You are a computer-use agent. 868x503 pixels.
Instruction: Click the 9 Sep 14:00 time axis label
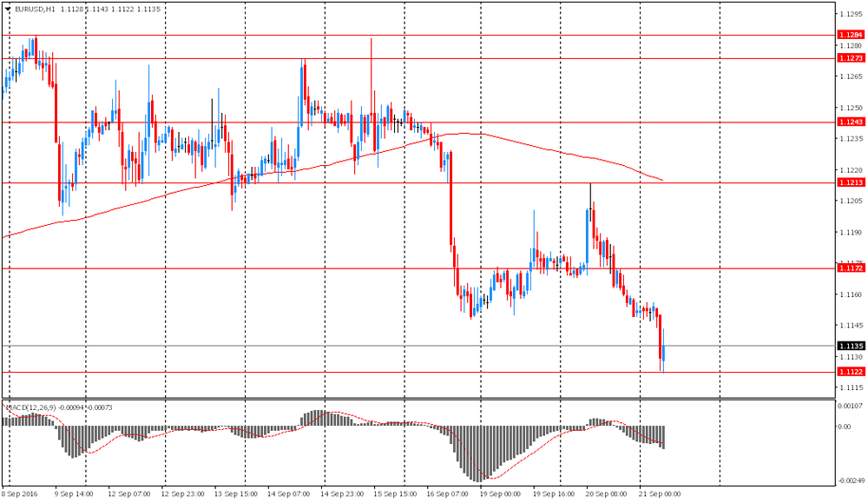click(x=74, y=493)
